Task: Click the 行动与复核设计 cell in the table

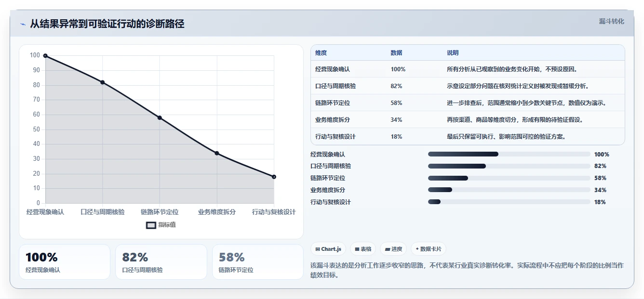Action: [x=335, y=137]
